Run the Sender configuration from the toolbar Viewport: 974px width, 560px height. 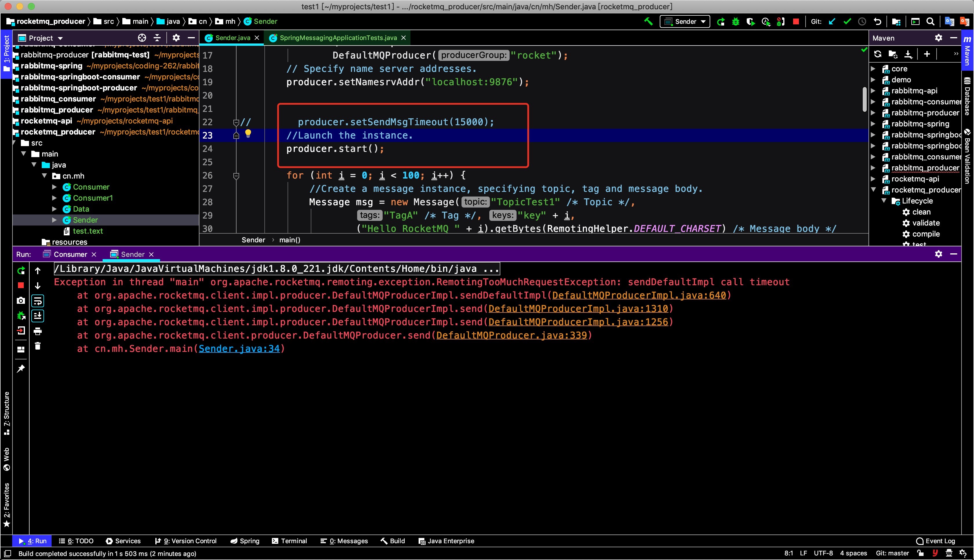pyautogui.click(x=721, y=21)
